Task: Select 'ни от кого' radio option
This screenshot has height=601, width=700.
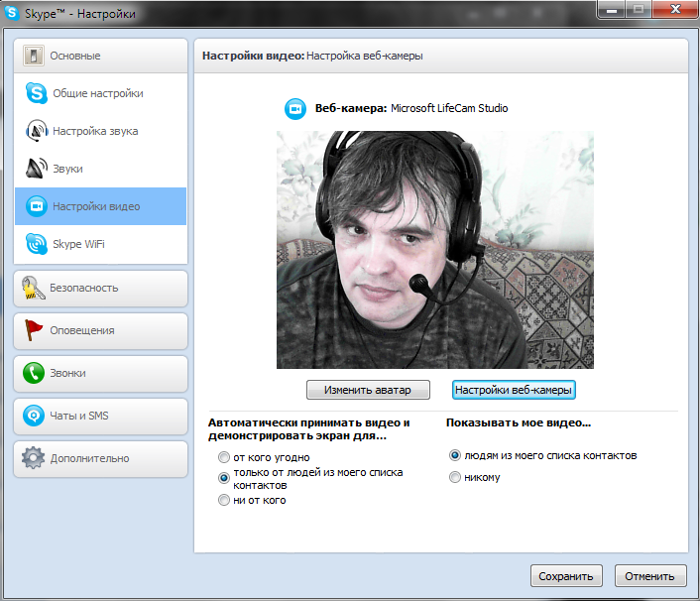Action: [224, 500]
